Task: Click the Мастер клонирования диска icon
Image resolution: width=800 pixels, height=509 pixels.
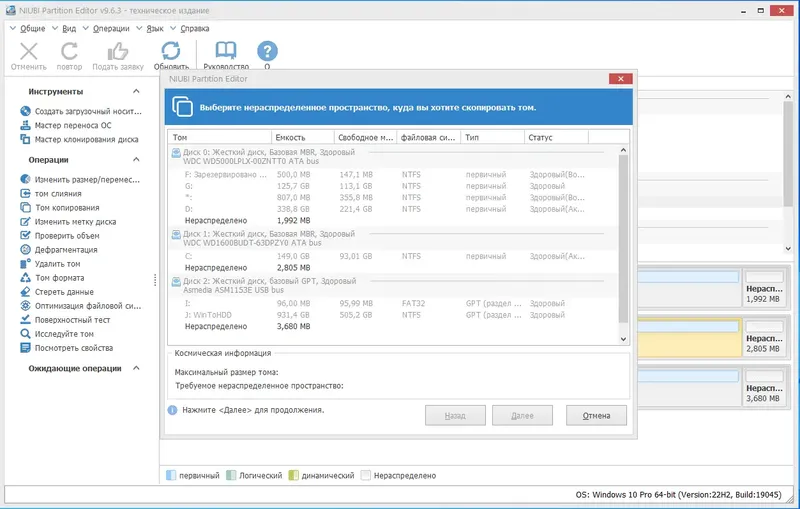Action: click(26, 139)
